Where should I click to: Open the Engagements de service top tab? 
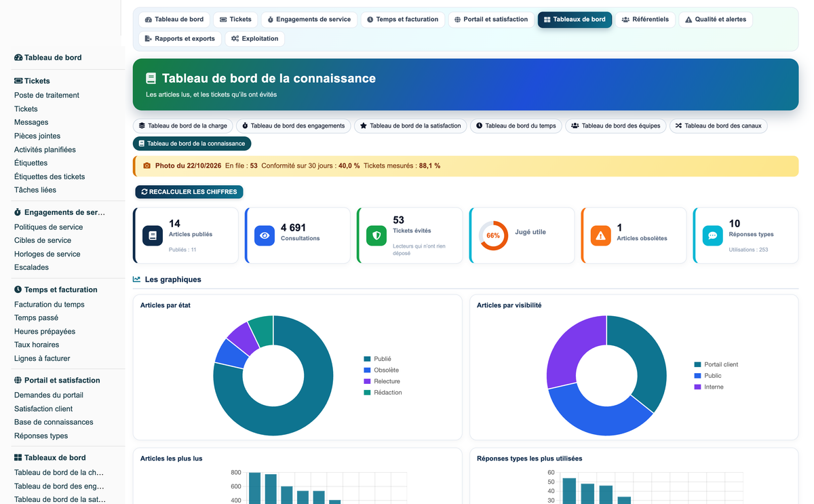click(x=309, y=20)
